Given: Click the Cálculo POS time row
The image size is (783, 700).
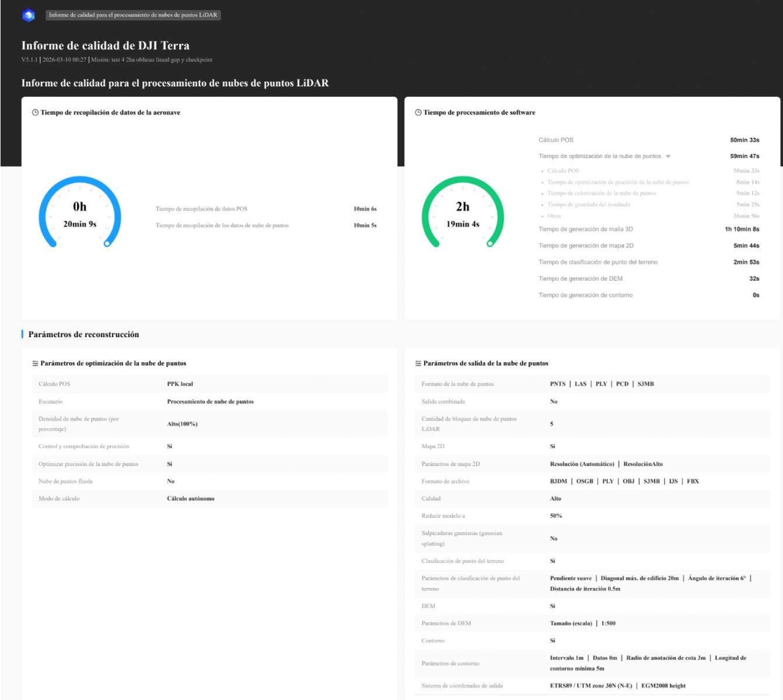Looking at the screenshot, I should [648, 140].
